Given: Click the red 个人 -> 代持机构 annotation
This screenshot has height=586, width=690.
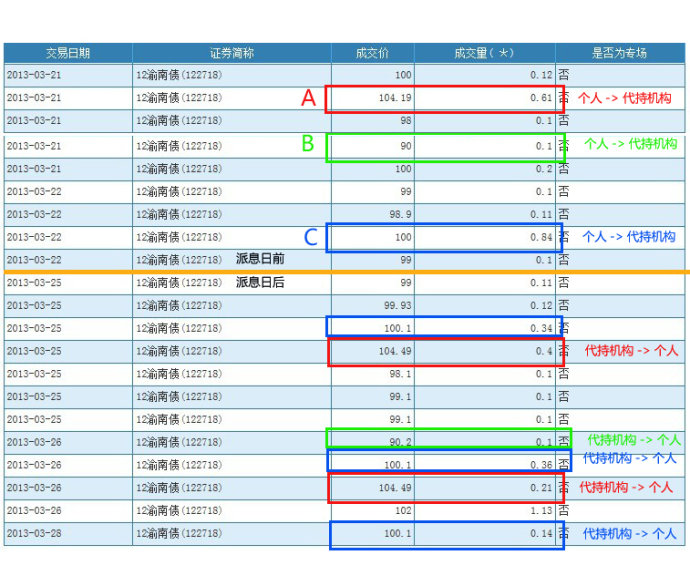Looking at the screenshot, I should (624, 98).
